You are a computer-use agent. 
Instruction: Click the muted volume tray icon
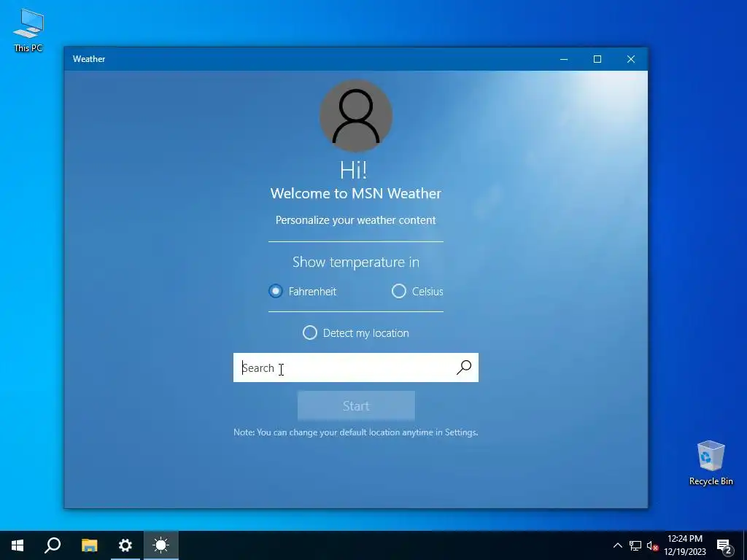tap(652, 545)
